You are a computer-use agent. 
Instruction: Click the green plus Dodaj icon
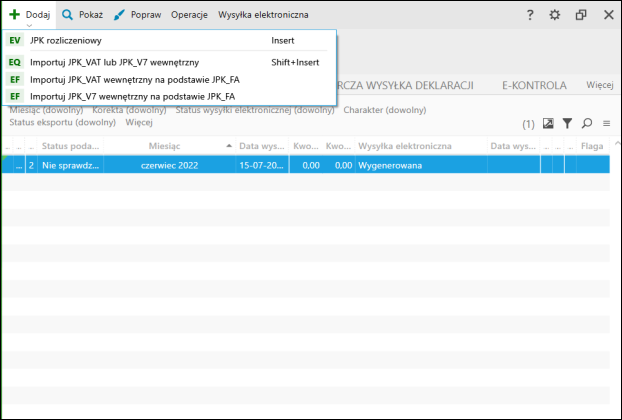[15, 15]
